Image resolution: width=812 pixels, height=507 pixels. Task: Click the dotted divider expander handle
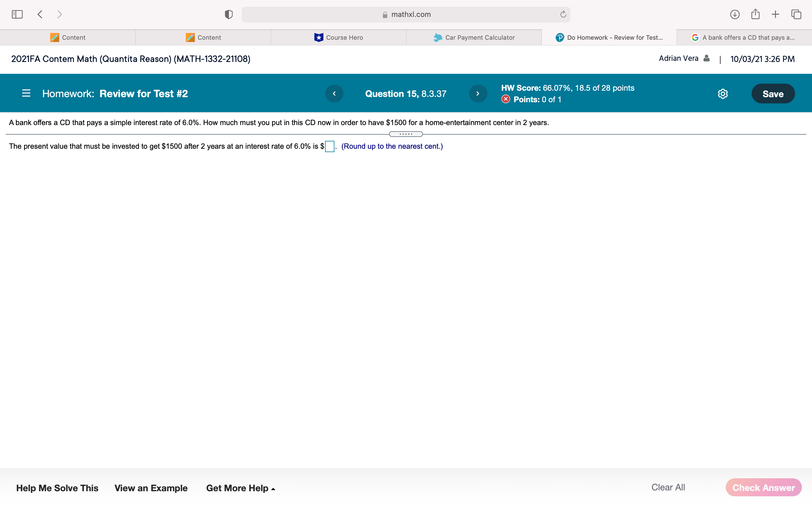click(x=406, y=134)
